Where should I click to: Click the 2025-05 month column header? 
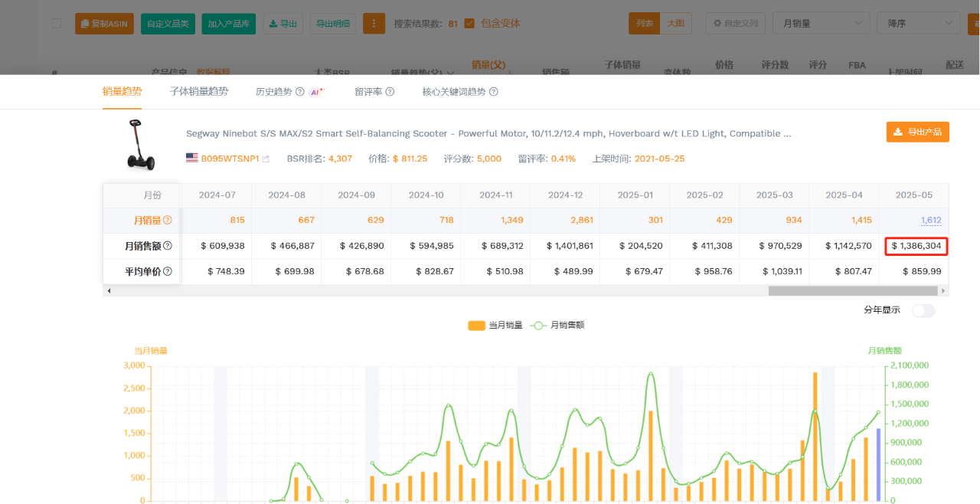914,195
